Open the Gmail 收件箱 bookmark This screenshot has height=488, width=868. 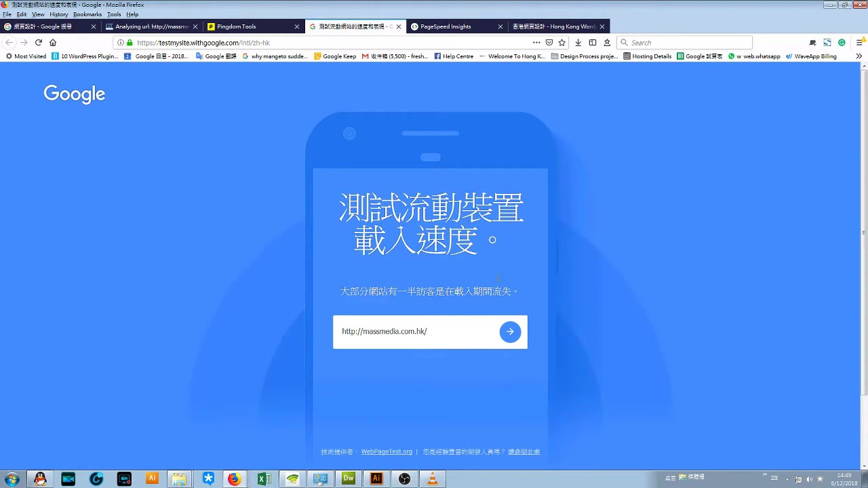(395, 56)
